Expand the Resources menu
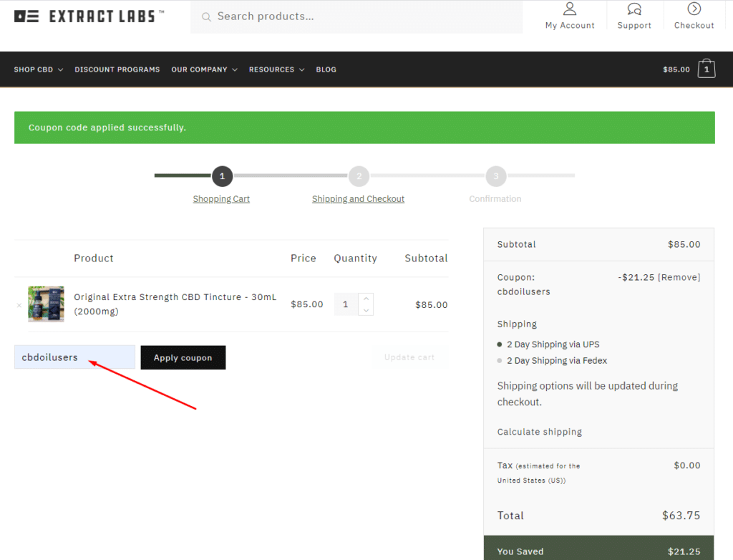Screen dimensions: 733x560 click(276, 69)
